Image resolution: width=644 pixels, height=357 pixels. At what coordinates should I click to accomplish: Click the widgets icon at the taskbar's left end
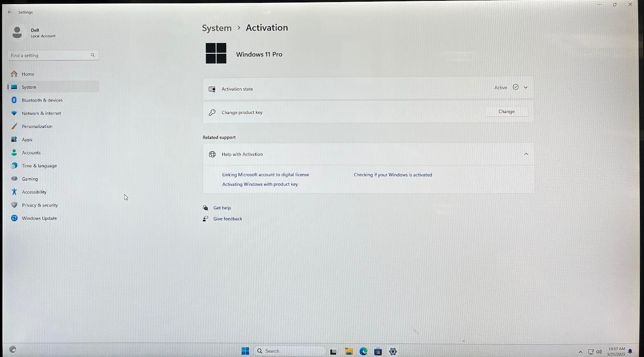pos(13,349)
